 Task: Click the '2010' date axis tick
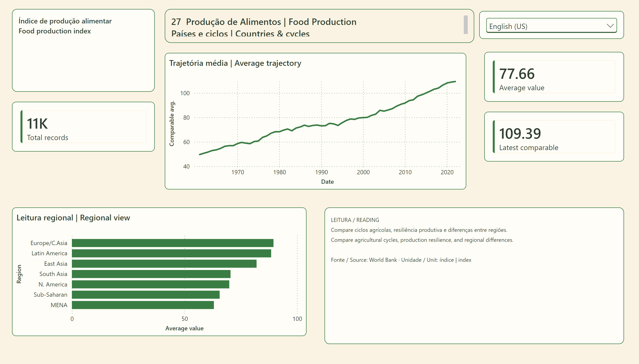pyautogui.click(x=405, y=172)
